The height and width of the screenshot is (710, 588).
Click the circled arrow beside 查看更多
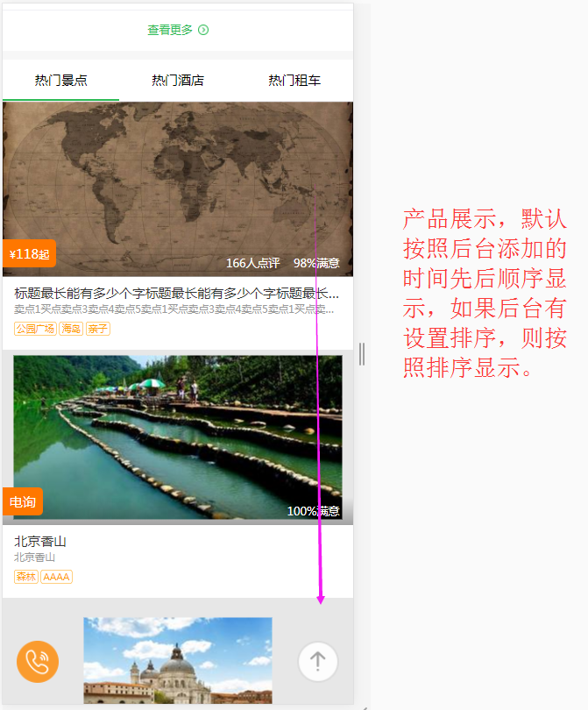click(203, 30)
